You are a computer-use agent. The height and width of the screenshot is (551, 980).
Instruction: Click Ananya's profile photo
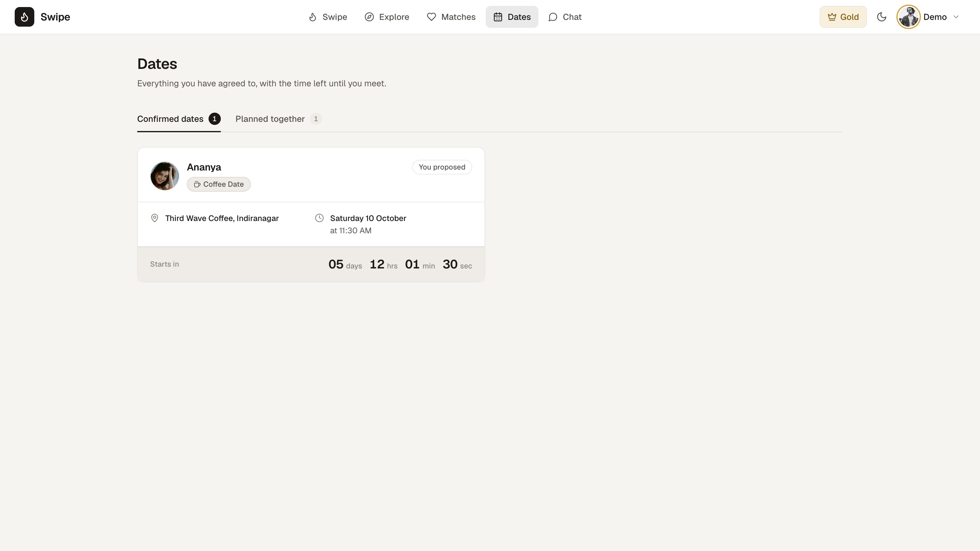164,176
